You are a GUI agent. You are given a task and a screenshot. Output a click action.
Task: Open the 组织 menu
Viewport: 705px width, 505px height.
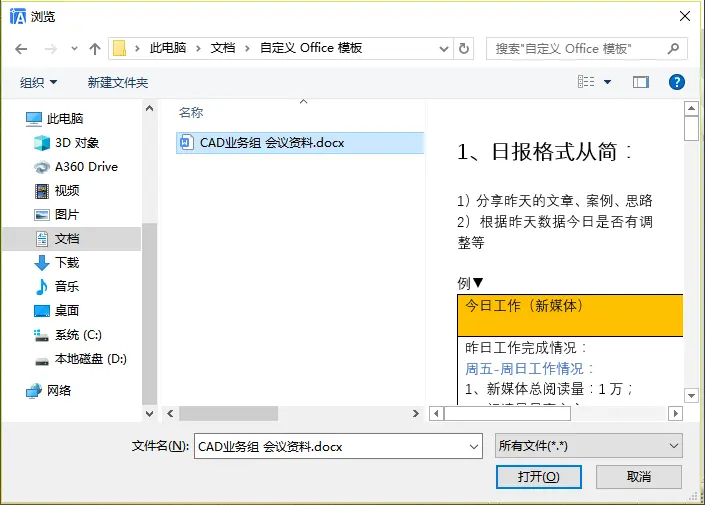coord(38,82)
